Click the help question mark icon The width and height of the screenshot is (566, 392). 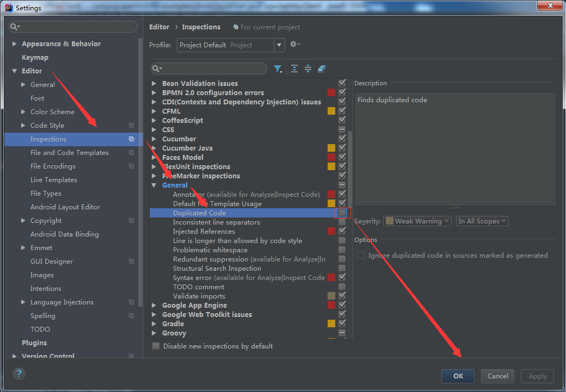(x=19, y=374)
